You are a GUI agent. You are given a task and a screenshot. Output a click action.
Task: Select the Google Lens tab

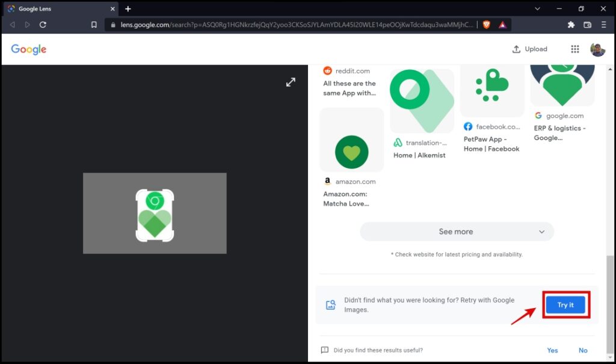[x=61, y=8]
